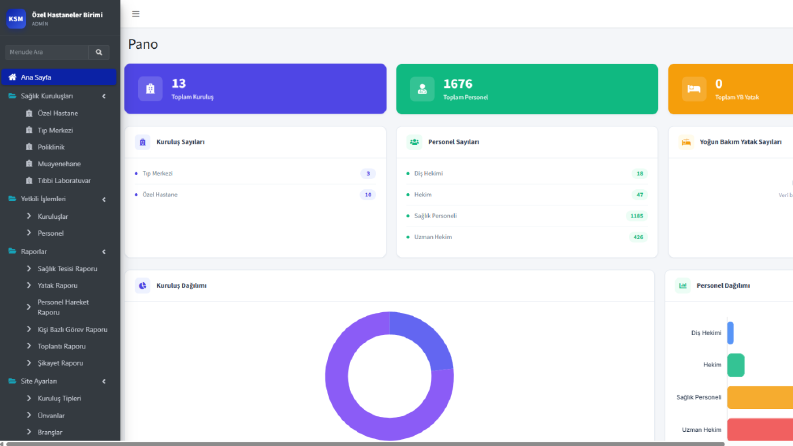The height and width of the screenshot is (446, 793).
Task: Click the KSM logo in the sidebar
Action: [16, 19]
